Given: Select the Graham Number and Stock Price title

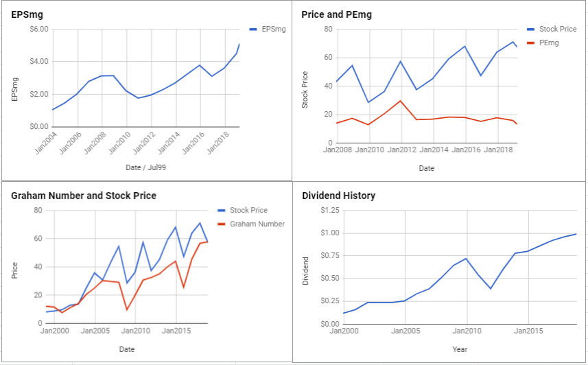Looking at the screenshot, I should coord(84,196).
